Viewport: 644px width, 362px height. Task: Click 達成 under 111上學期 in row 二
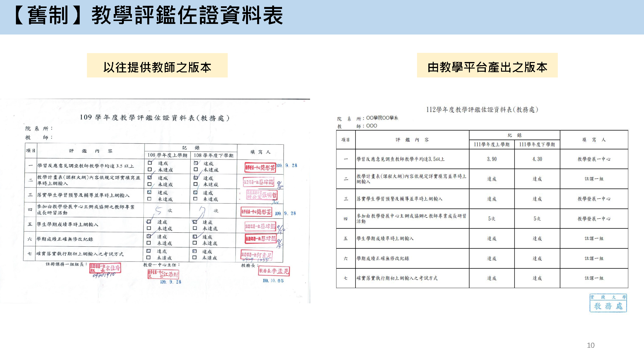pos(491,179)
